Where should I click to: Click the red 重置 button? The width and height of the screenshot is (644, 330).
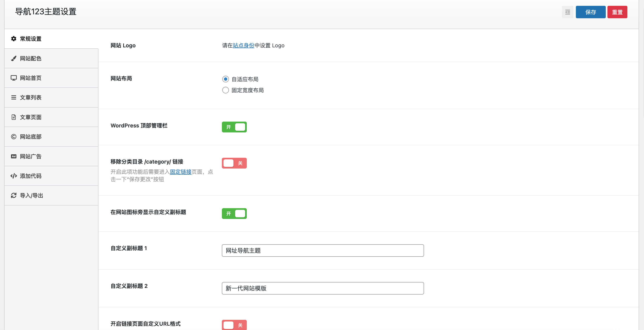(x=617, y=12)
